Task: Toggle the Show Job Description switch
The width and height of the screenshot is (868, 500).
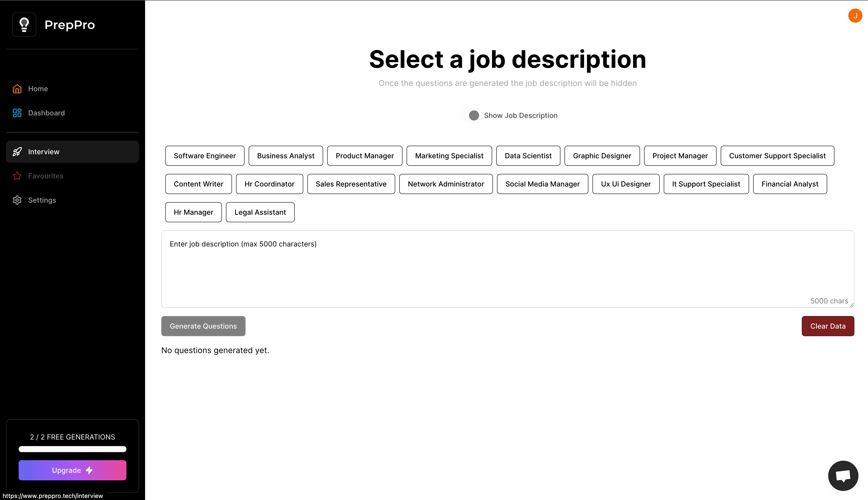Action: (x=470, y=115)
